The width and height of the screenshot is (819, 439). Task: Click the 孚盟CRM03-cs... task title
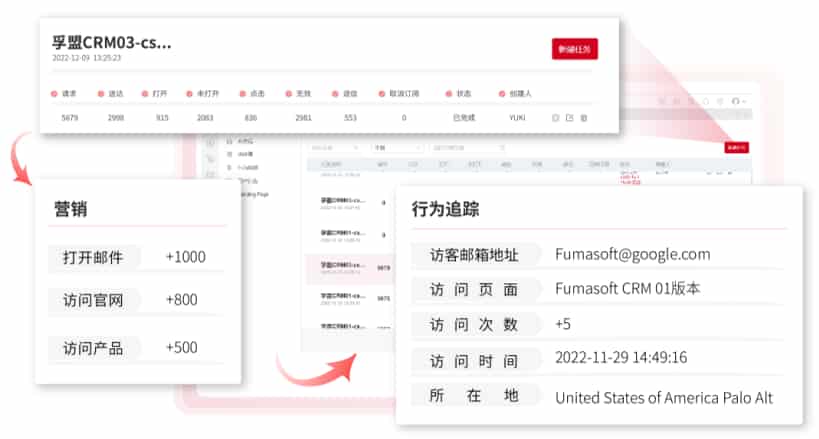(x=112, y=42)
